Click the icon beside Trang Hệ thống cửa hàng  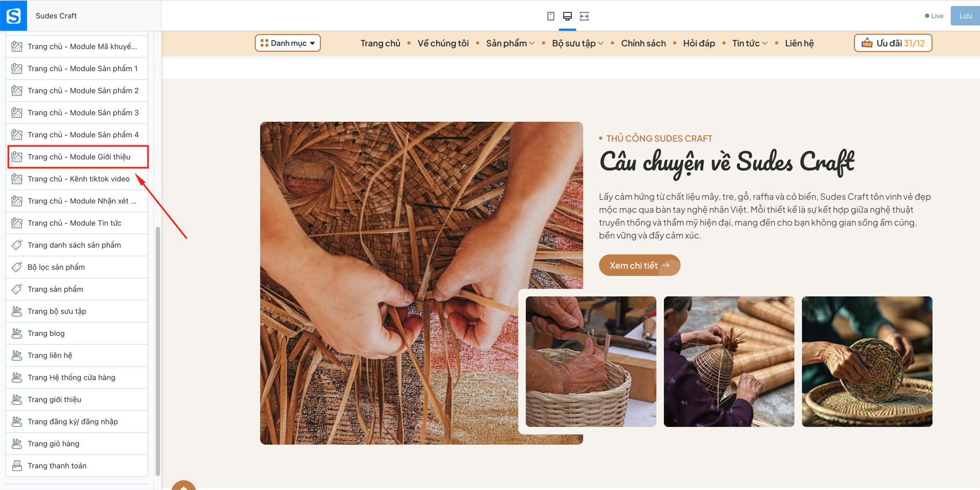pyautogui.click(x=17, y=377)
